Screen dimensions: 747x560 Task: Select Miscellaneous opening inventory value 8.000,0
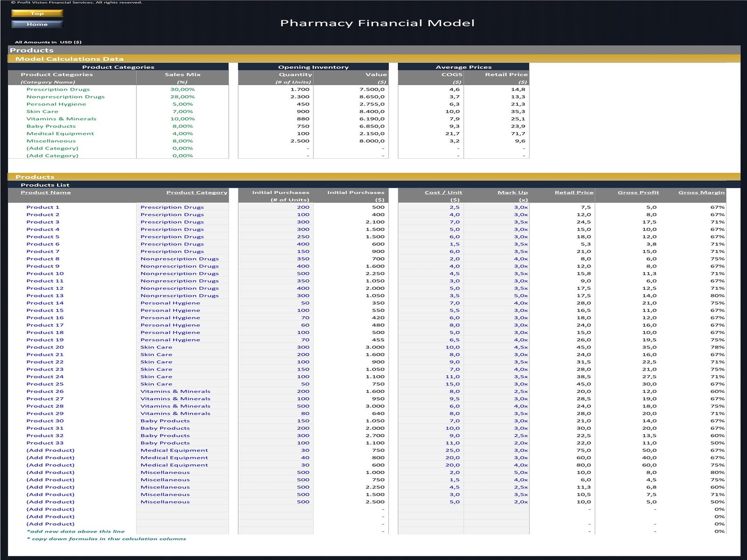(372, 141)
